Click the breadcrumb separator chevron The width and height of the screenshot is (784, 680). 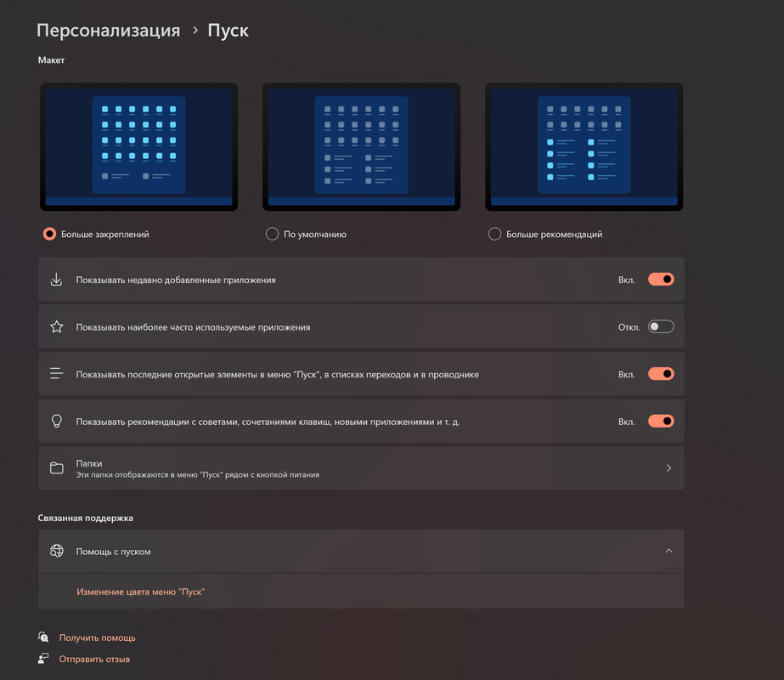pos(195,31)
